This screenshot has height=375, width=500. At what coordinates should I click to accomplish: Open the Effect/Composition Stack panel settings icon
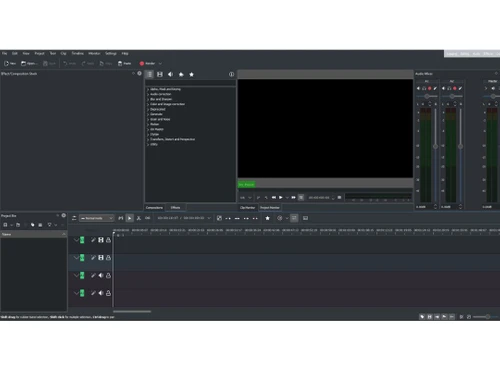(x=139, y=73)
